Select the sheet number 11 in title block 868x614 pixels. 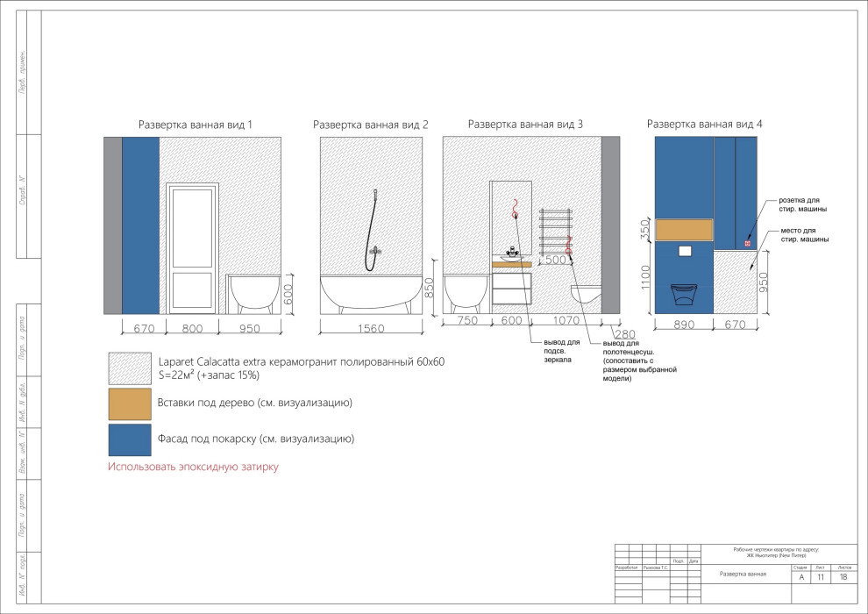[821, 577]
